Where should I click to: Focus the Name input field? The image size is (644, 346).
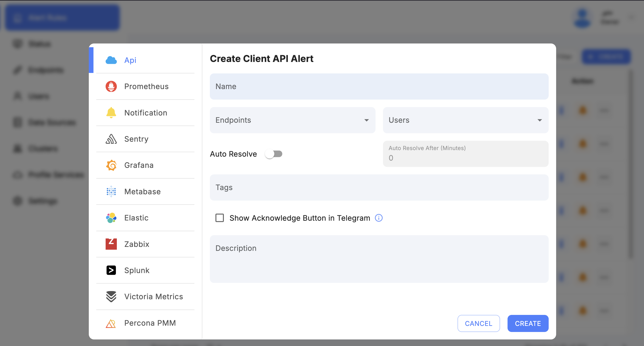[x=379, y=86]
